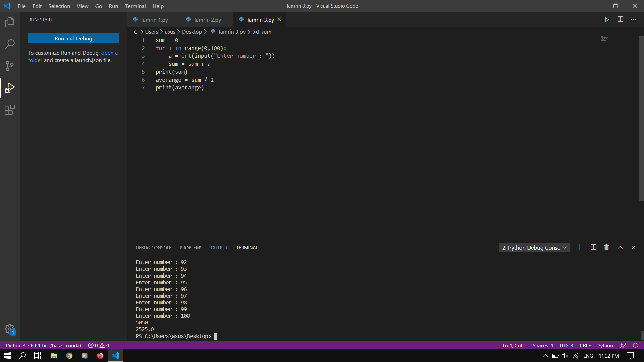Open the File menu
This screenshot has height=362, width=644.
(21, 6)
